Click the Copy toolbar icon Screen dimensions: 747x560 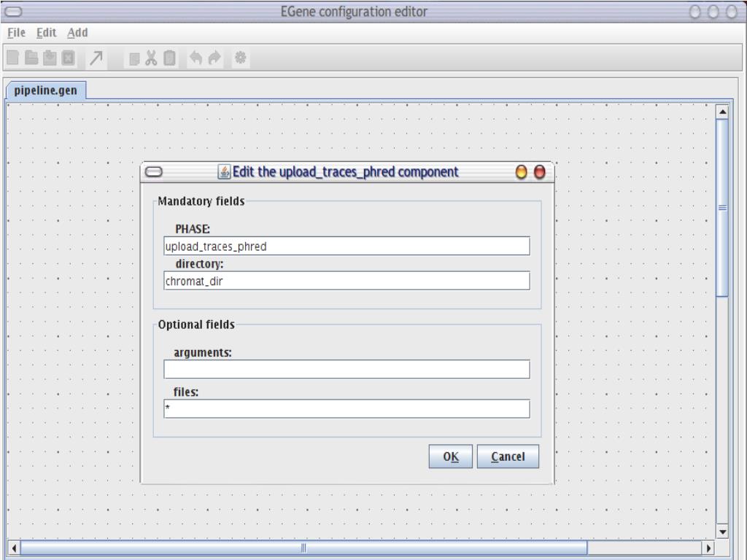click(x=134, y=58)
